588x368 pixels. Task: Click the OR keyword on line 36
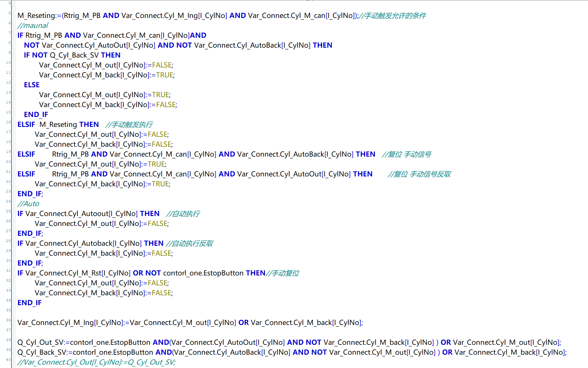(x=243, y=323)
